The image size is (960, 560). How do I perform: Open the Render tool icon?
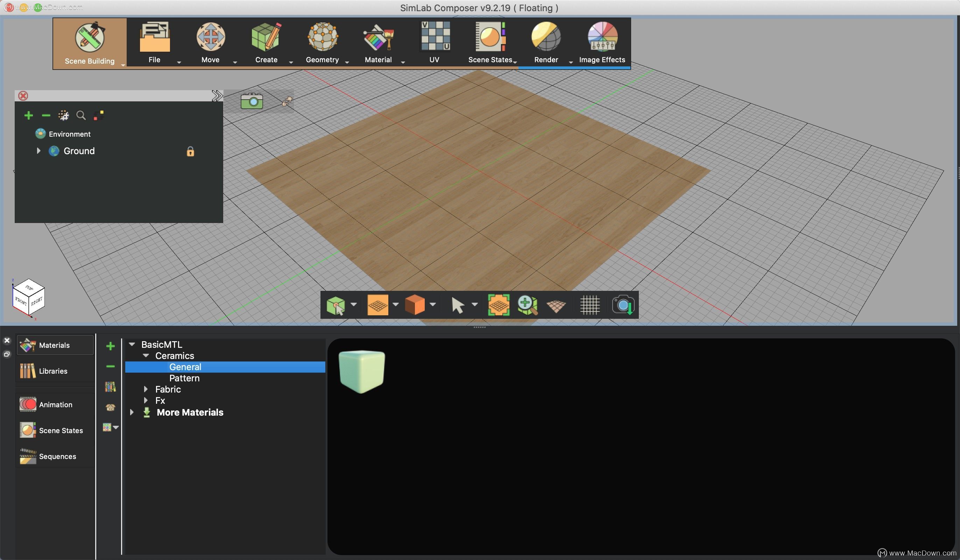point(546,37)
